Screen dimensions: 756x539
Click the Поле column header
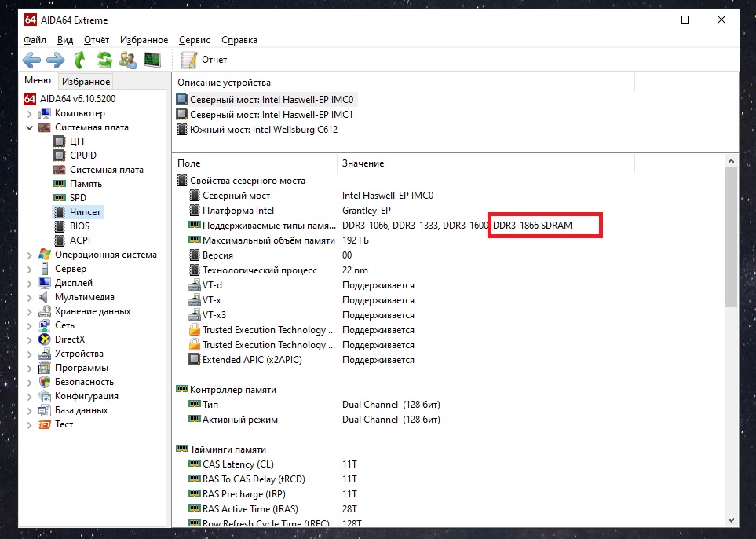[254, 163]
